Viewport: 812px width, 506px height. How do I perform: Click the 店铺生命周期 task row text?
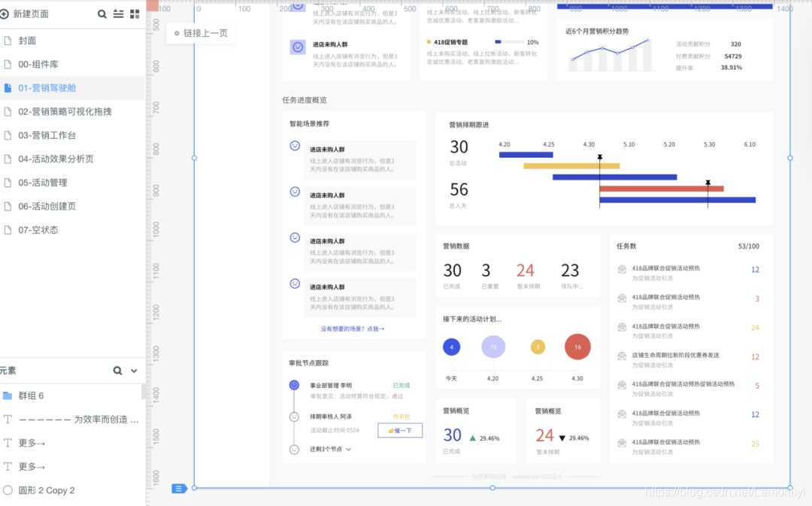[x=675, y=356]
